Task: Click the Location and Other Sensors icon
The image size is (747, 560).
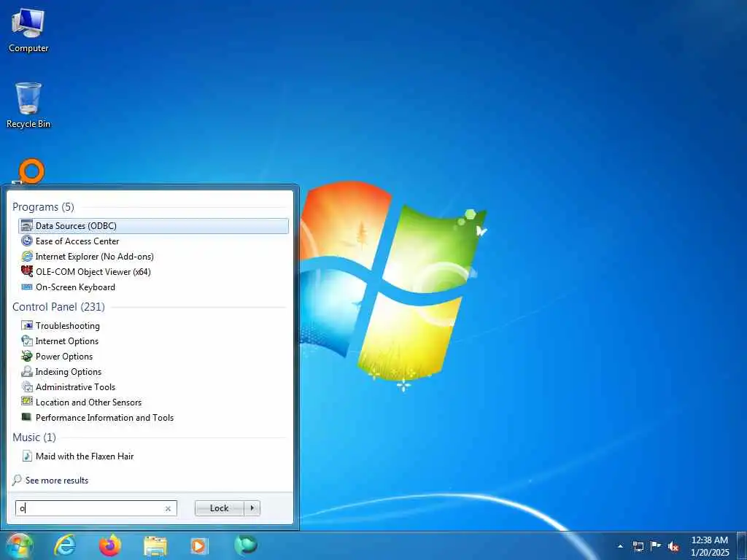Action: click(27, 402)
